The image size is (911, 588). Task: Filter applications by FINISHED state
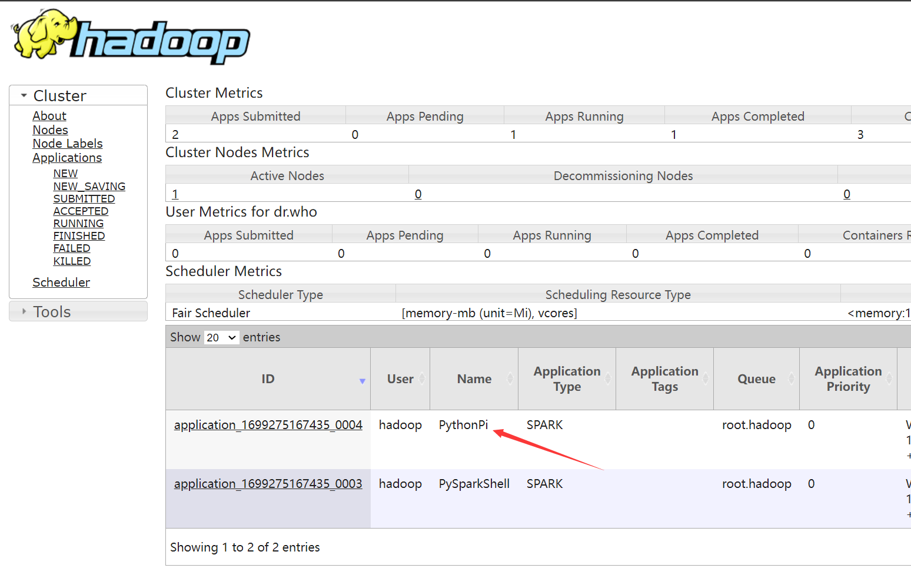point(79,236)
